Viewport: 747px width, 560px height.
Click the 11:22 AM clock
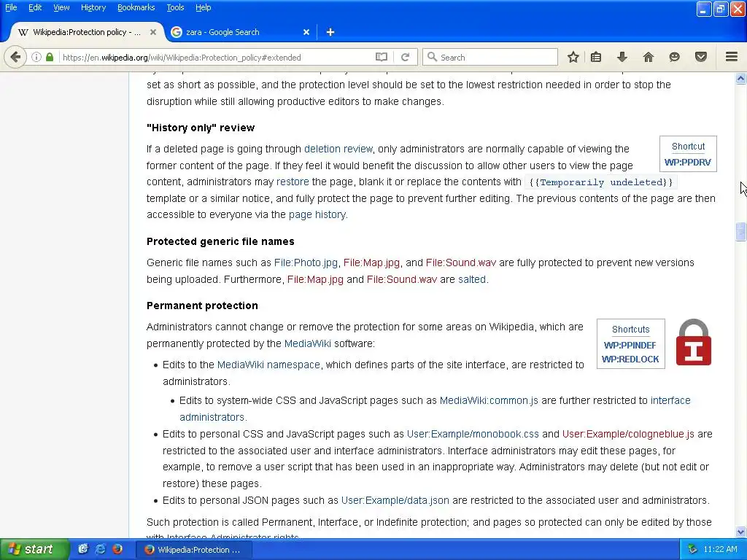720,550
